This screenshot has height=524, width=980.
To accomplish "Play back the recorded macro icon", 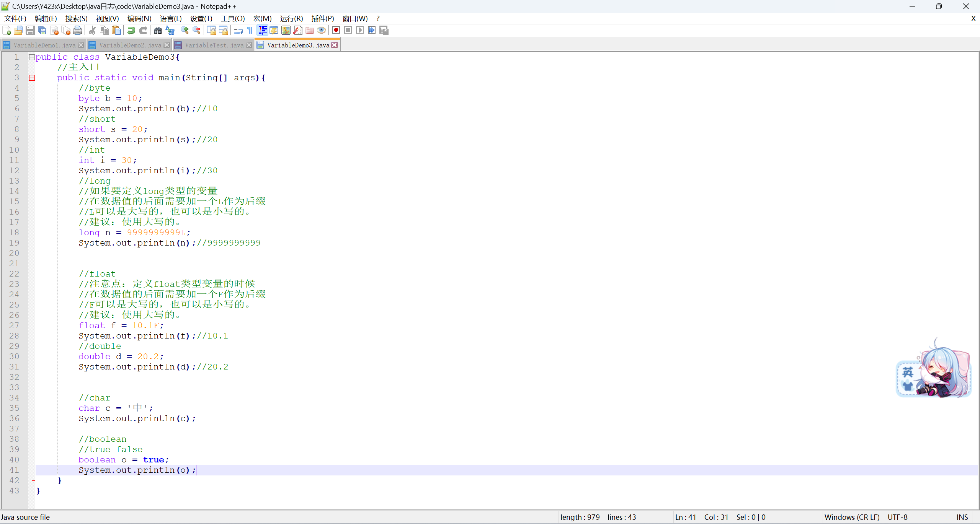I will tap(360, 30).
